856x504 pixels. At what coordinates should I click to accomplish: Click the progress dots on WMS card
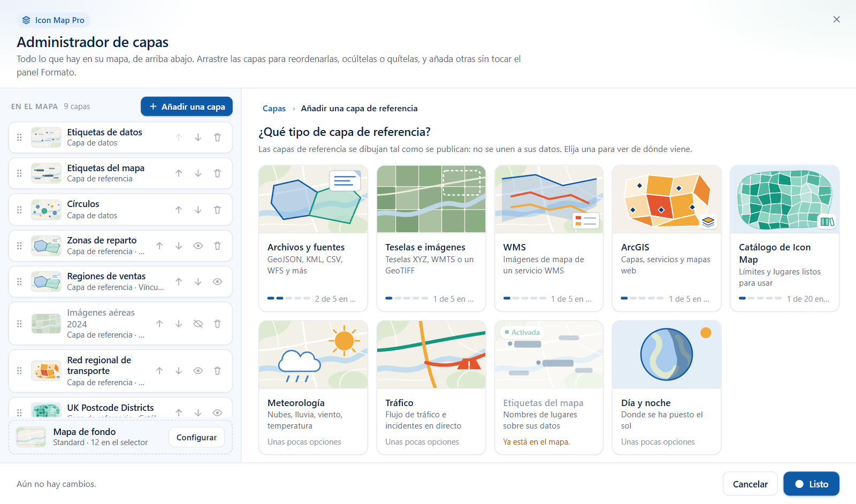(x=524, y=298)
